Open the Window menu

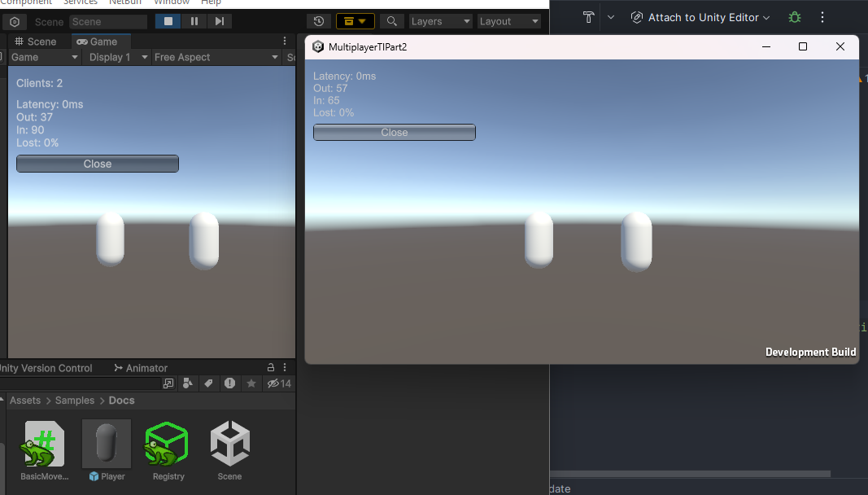pyautogui.click(x=172, y=2)
